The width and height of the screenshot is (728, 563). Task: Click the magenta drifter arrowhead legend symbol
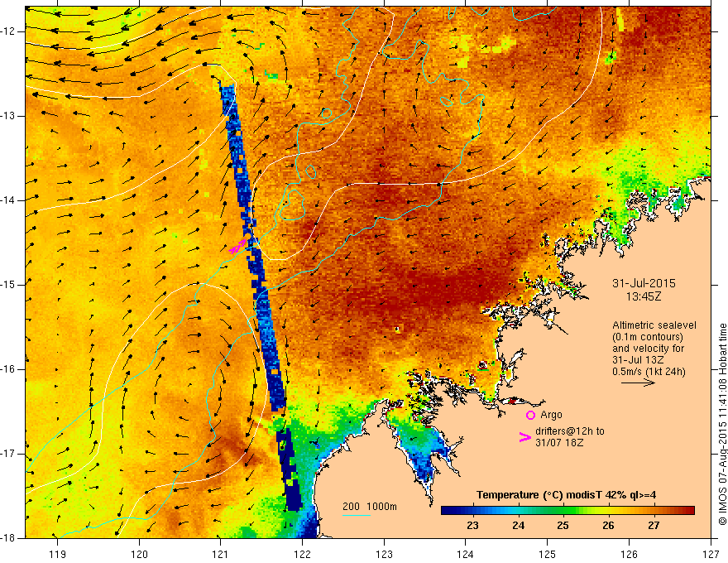pyautogui.click(x=524, y=437)
